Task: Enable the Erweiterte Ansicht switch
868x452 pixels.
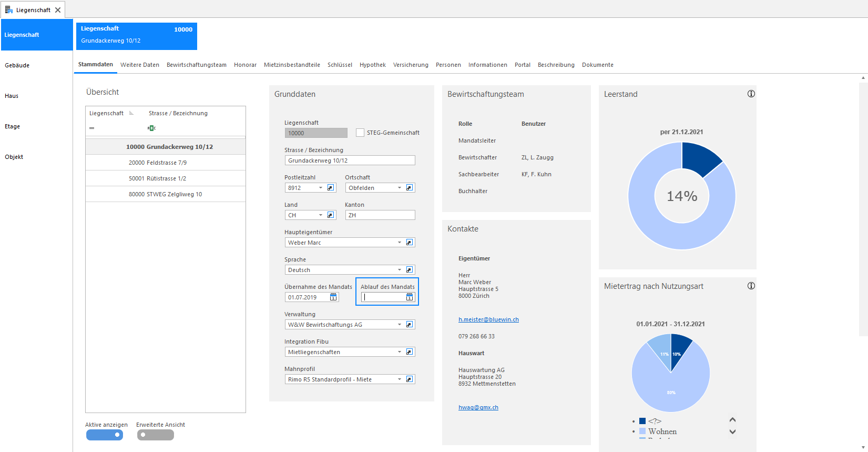Action: [x=156, y=435]
